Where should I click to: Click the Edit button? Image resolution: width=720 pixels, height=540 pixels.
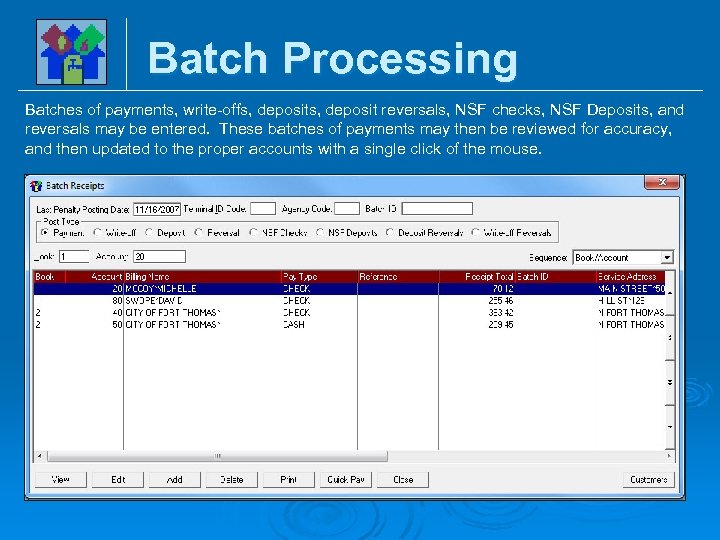[118, 479]
